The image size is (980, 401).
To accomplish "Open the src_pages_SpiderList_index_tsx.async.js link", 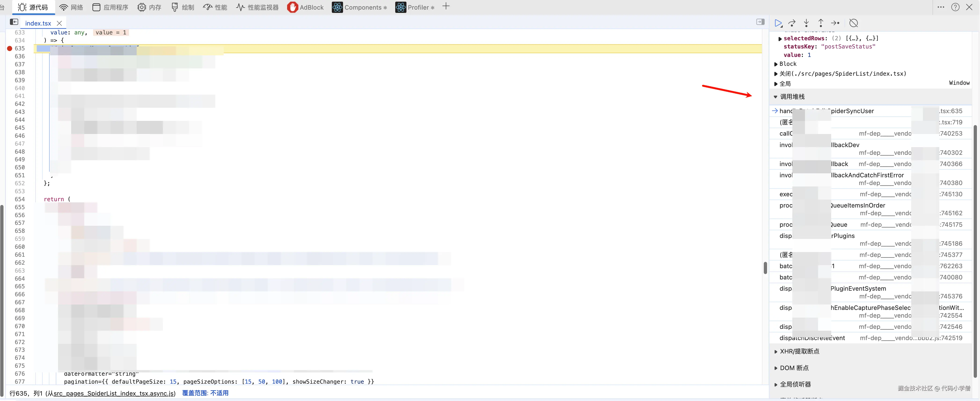I will [114, 393].
